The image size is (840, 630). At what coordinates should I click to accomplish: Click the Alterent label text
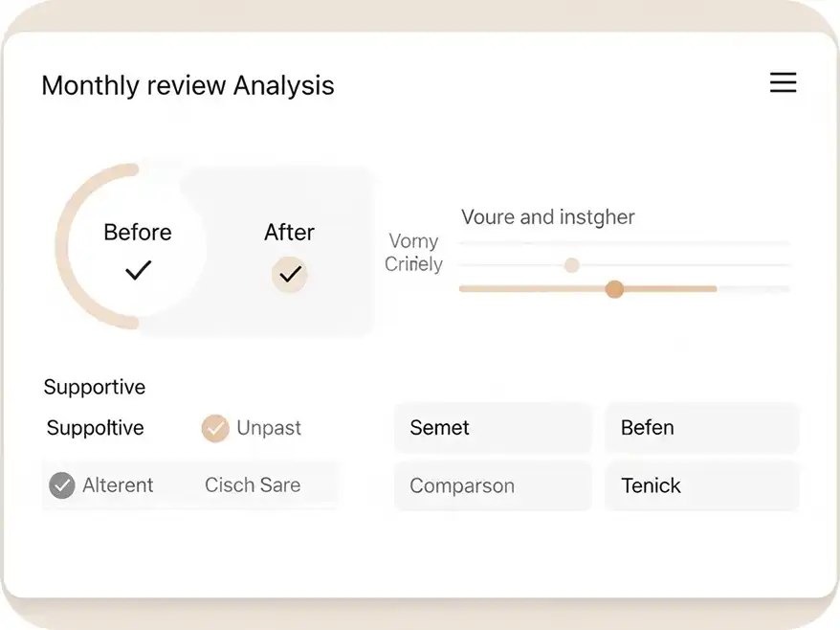tap(118, 485)
